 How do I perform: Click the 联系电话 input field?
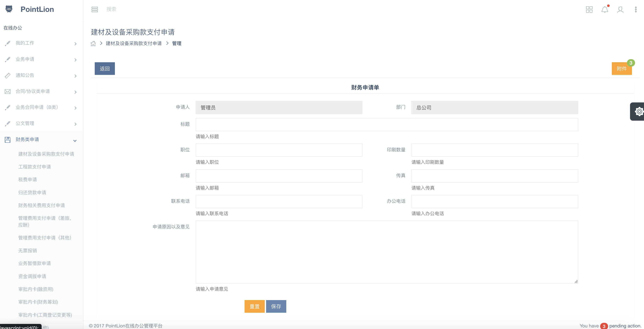click(x=279, y=201)
